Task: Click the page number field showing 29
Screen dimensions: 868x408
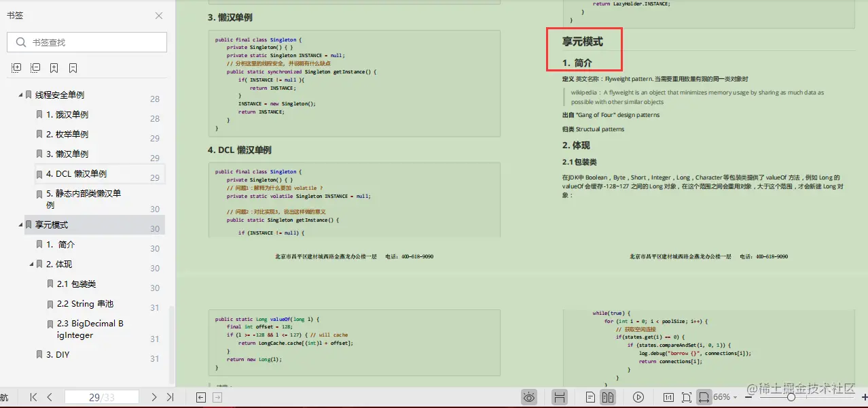Action: (x=102, y=397)
